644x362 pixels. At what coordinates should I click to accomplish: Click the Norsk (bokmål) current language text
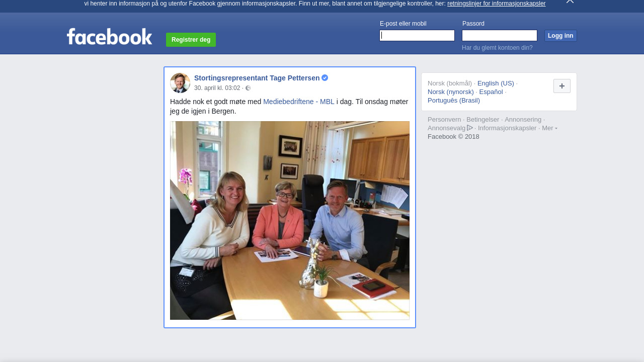[450, 83]
